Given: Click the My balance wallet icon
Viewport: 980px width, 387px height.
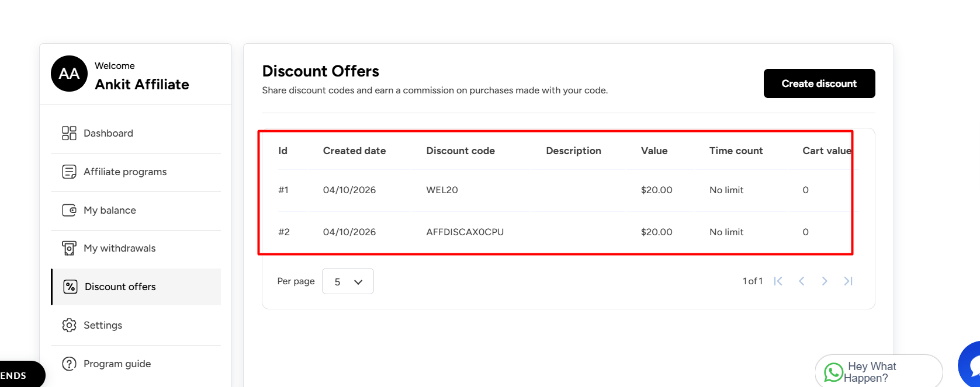Looking at the screenshot, I should pos(69,210).
